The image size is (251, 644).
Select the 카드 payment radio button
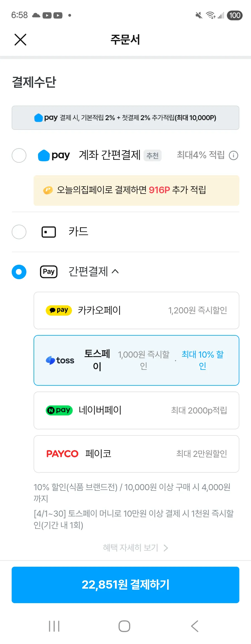tap(19, 232)
